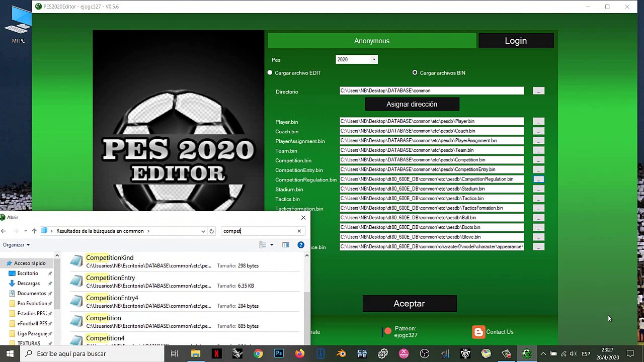
Task: Expand the breadcrumb chevron after 'common'
Action: coord(148,231)
